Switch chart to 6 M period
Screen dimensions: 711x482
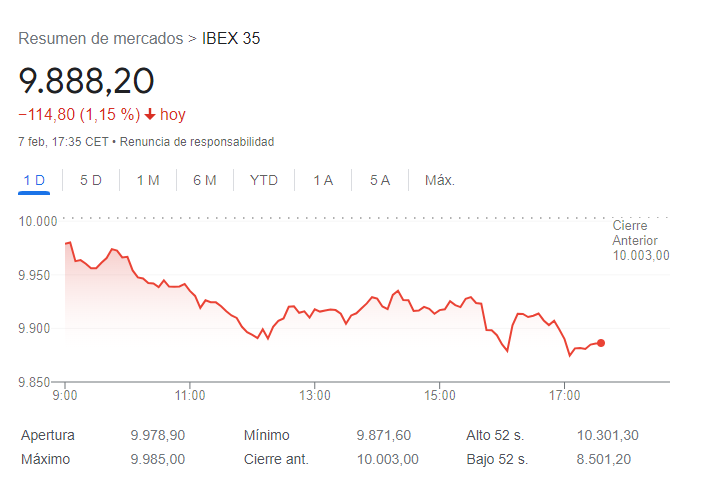point(205,180)
